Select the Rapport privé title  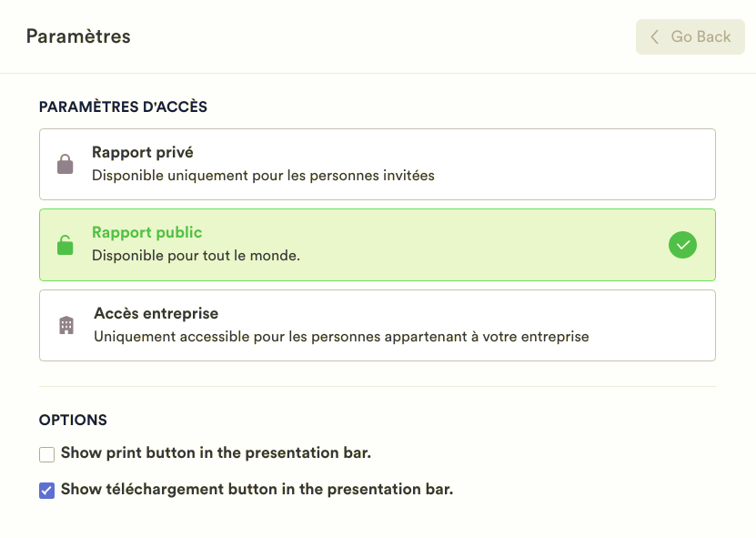coord(142,153)
